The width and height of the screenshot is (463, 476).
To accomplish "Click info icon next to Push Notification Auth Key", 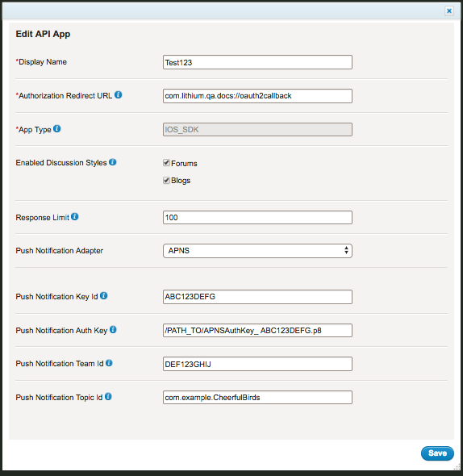I will click(x=113, y=329).
